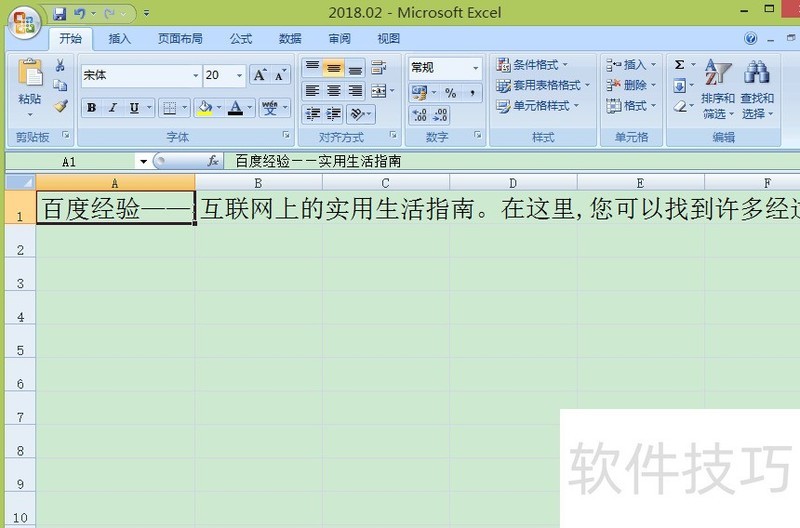Click AutoSum sigma icon
Viewport: 800px width, 528px height.
pos(679,65)
